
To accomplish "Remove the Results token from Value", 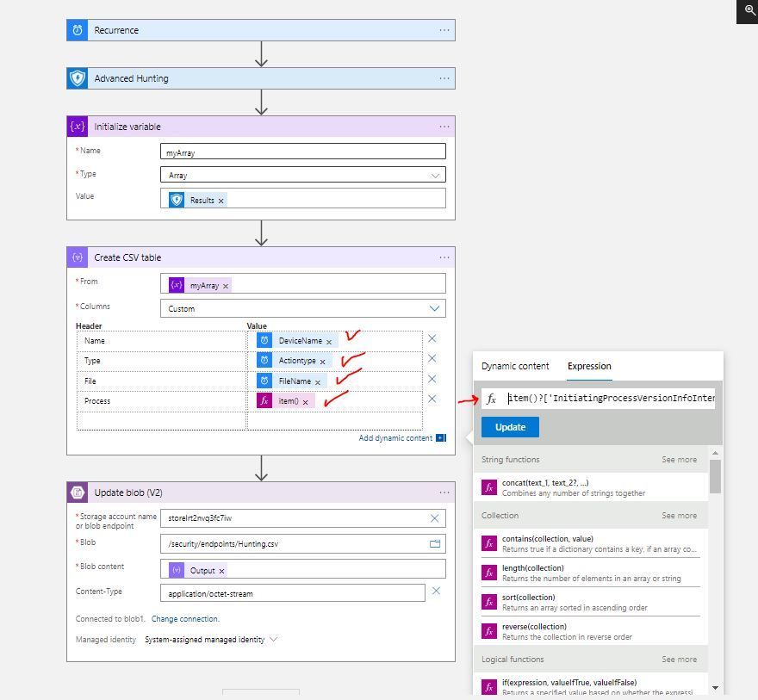I will pos(221,201).
